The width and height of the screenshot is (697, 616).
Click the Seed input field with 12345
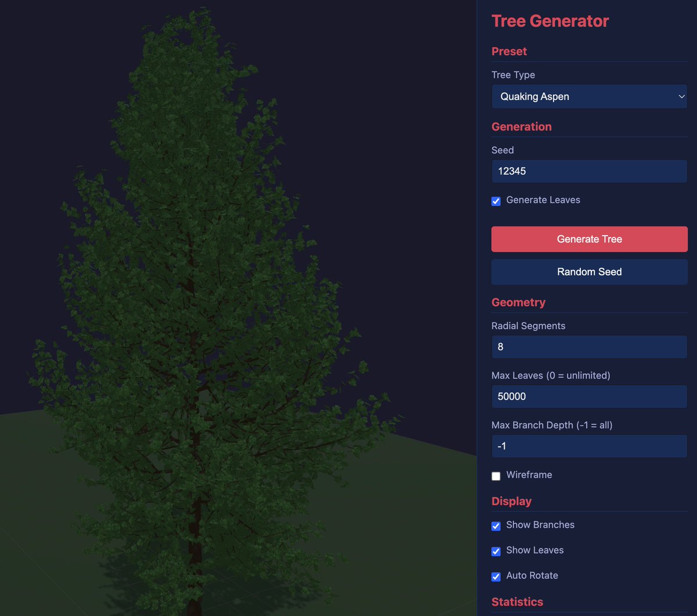coord(590,171)
